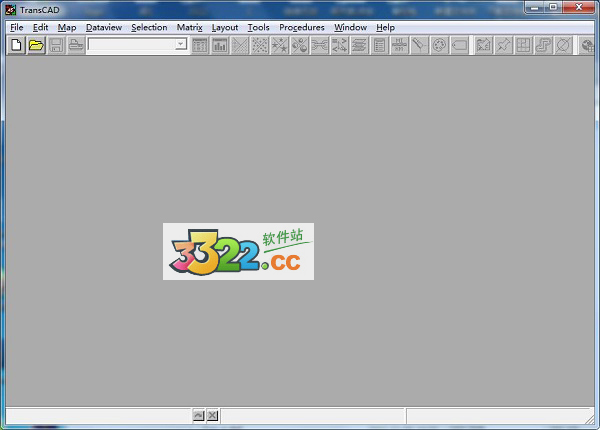
Task: Click the winding route system icon
Action: [543, 46]
